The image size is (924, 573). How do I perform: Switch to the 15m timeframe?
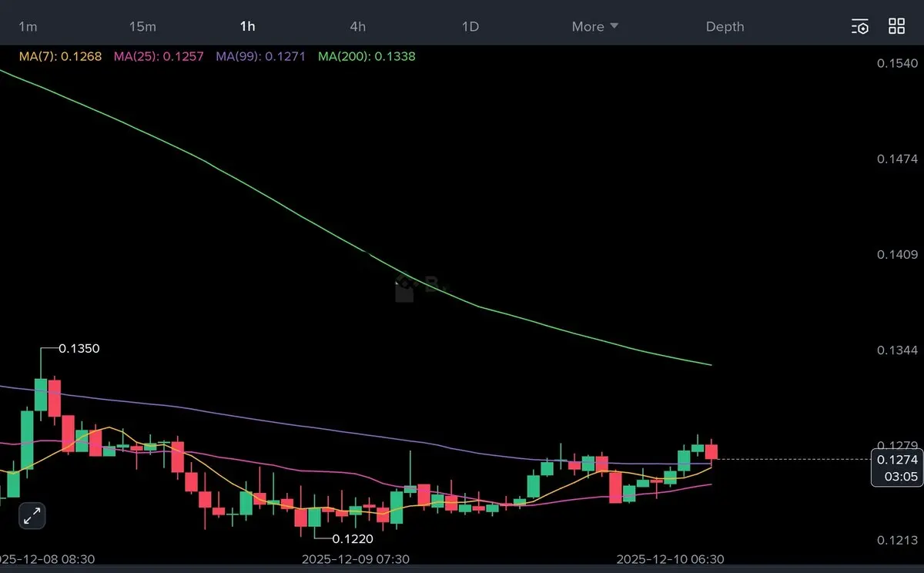click(x=142, y=26)
